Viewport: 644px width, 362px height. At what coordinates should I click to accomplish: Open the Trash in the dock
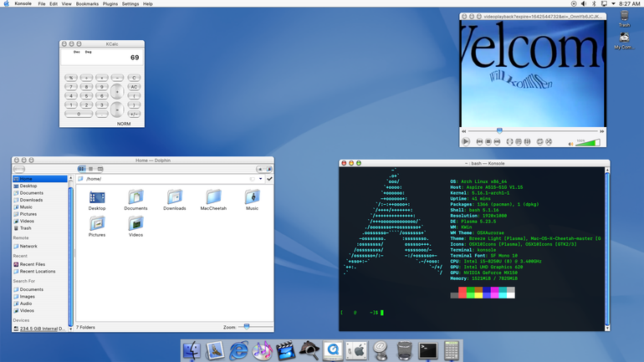point(405,351)
